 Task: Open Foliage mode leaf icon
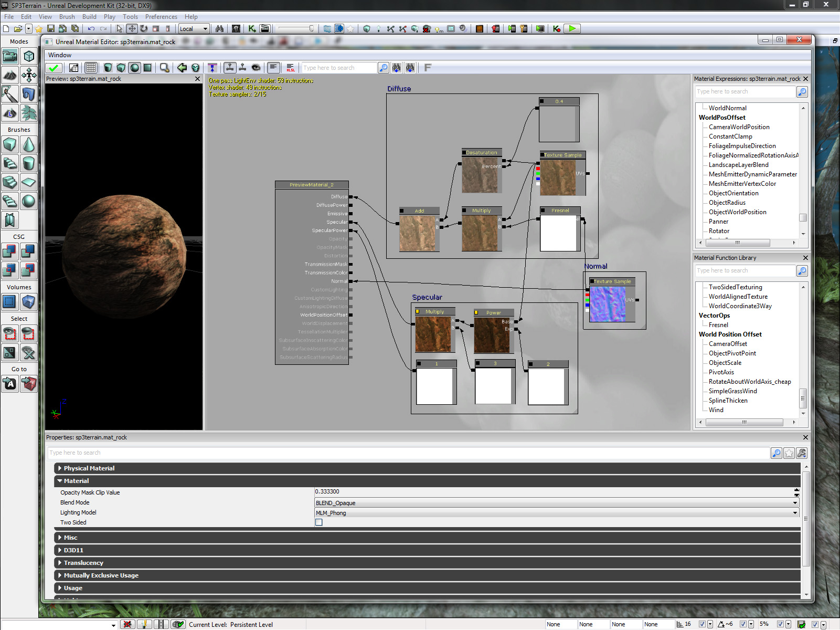[x=29, y=113]
